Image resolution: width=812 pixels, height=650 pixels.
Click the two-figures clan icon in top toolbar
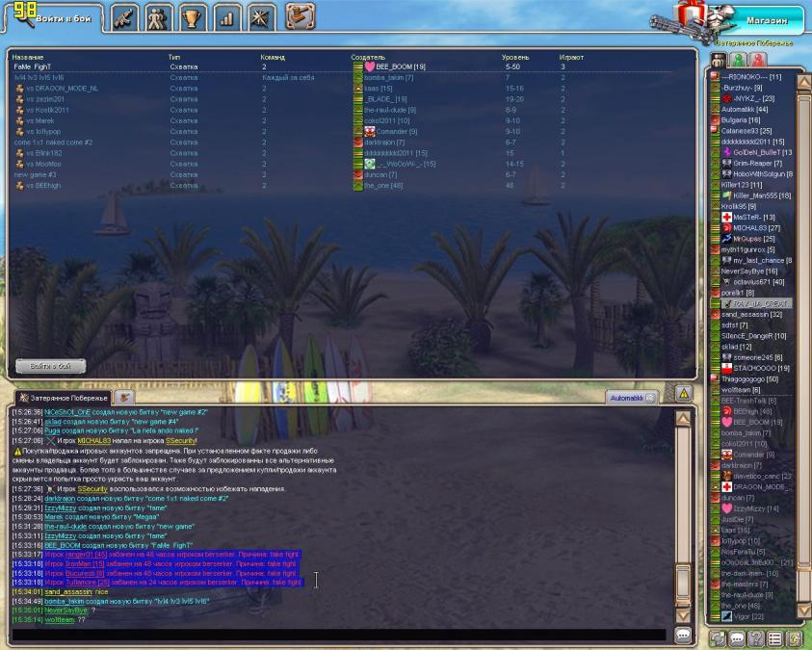point(158,15)
